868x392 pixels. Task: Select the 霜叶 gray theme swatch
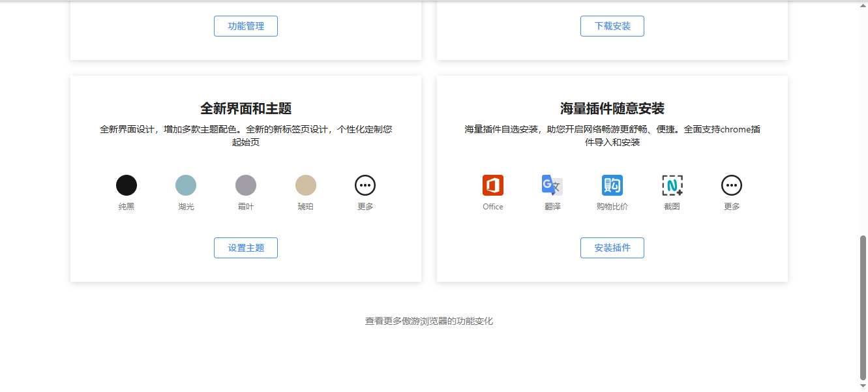pyautogui.click(x=246, y=185)
